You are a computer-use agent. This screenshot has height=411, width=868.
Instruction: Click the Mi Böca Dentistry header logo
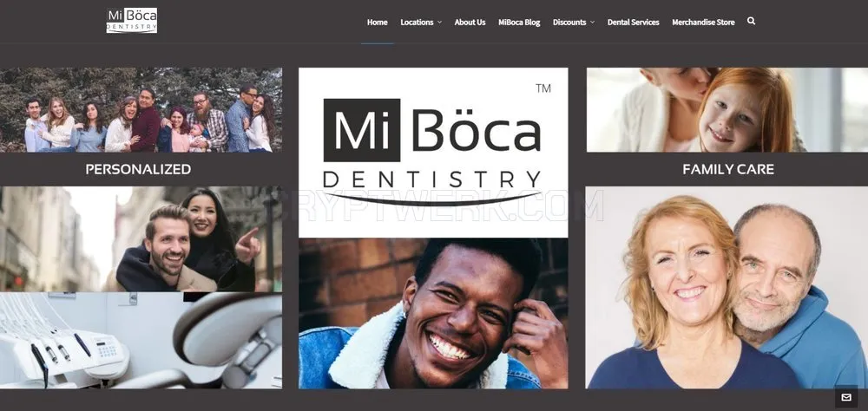[x=132, y=21]
